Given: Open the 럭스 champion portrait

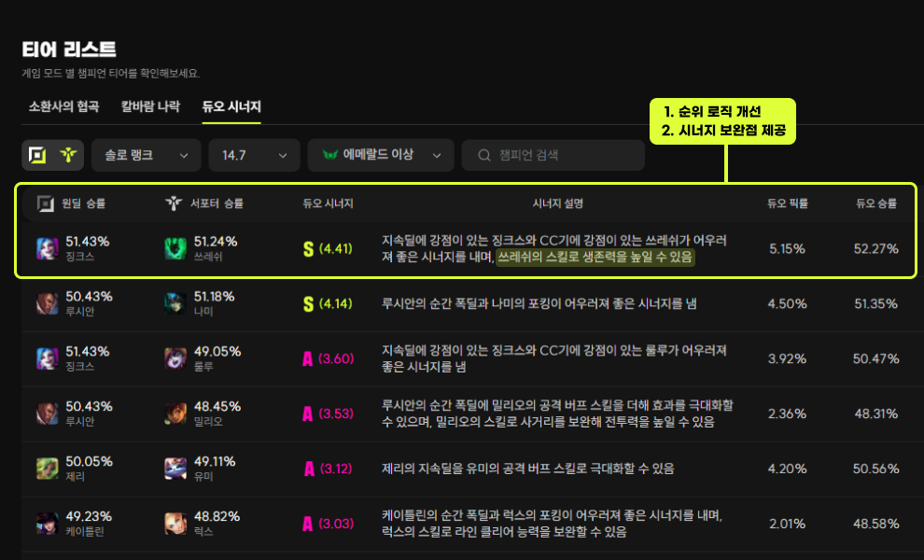Looking at the screenshot, I should tap(175, 524).
